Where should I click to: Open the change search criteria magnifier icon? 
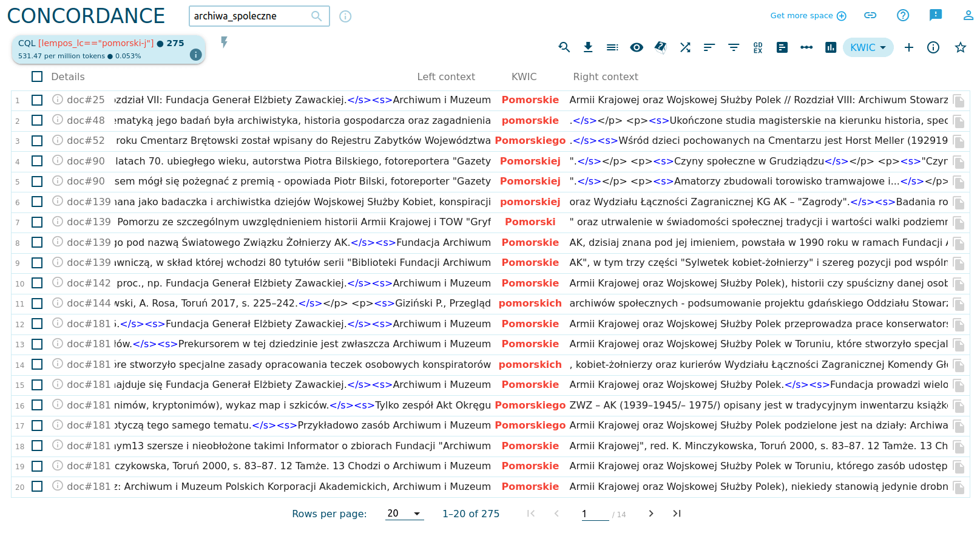coord(564,47)
